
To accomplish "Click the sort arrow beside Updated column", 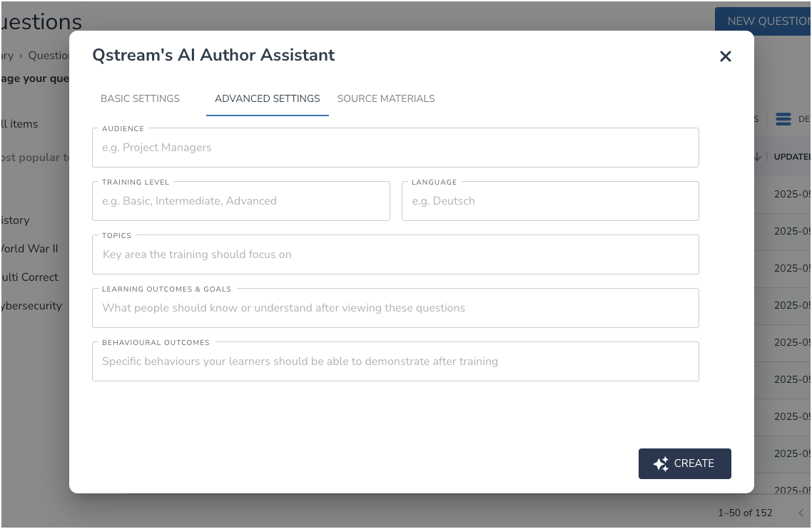I will point(758,156).
